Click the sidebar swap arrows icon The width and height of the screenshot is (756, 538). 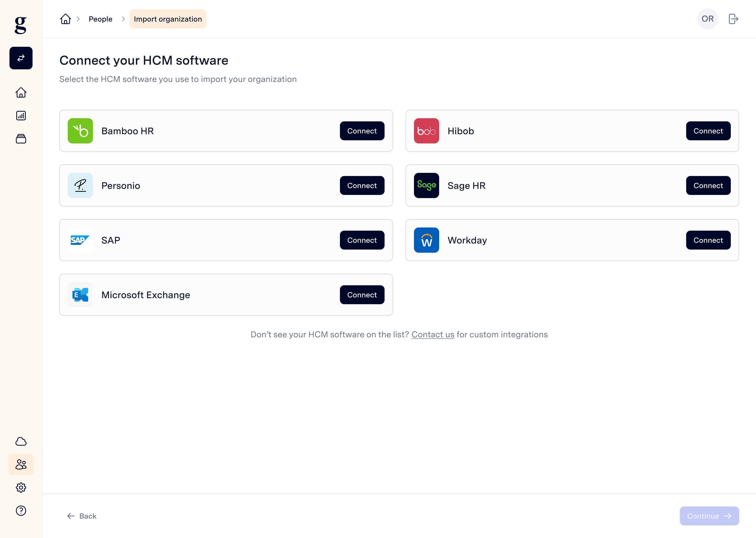click(21, 58)
